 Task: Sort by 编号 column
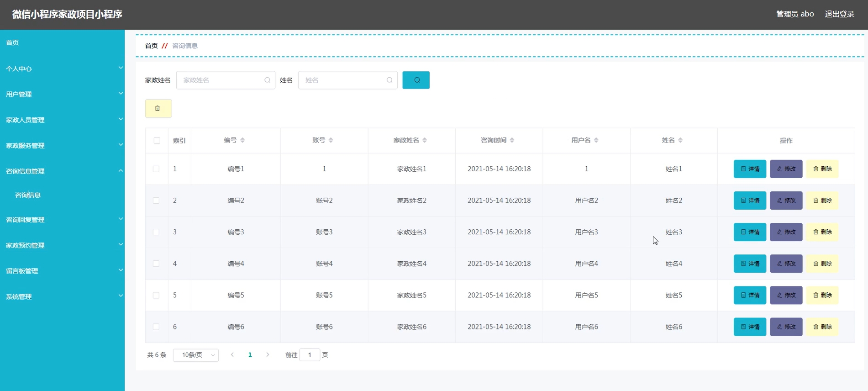(x=242, y=140)
